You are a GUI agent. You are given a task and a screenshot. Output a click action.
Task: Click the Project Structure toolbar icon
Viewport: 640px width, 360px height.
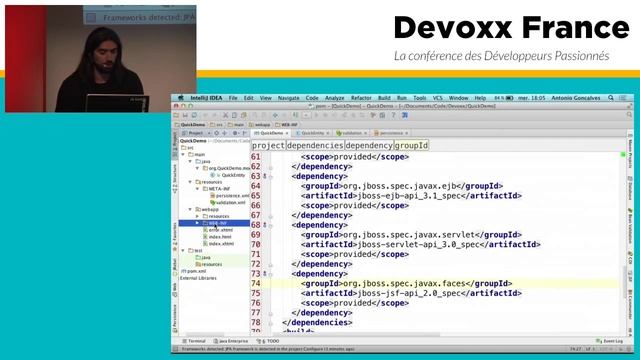click(x=382, y=116)
